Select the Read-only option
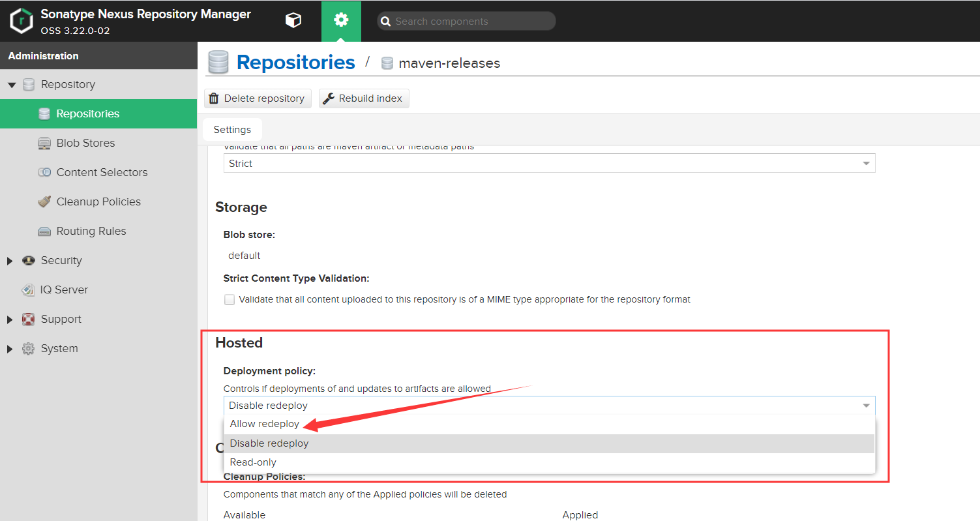The image size is (980, 521). click(x=253, y=462)
